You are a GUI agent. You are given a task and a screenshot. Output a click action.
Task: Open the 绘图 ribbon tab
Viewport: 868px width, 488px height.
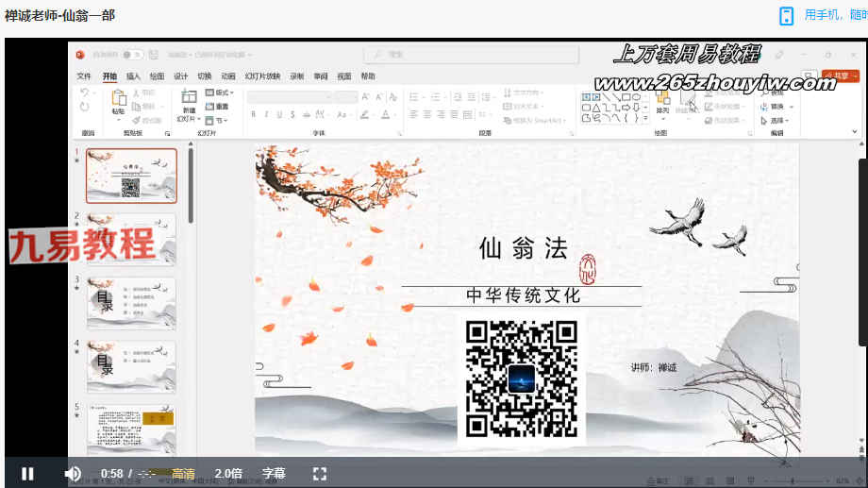point(158,76)
